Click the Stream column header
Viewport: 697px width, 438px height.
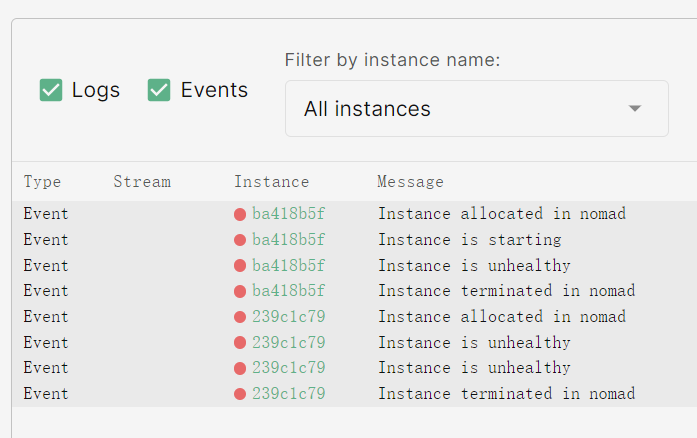(x=142, y=182)
